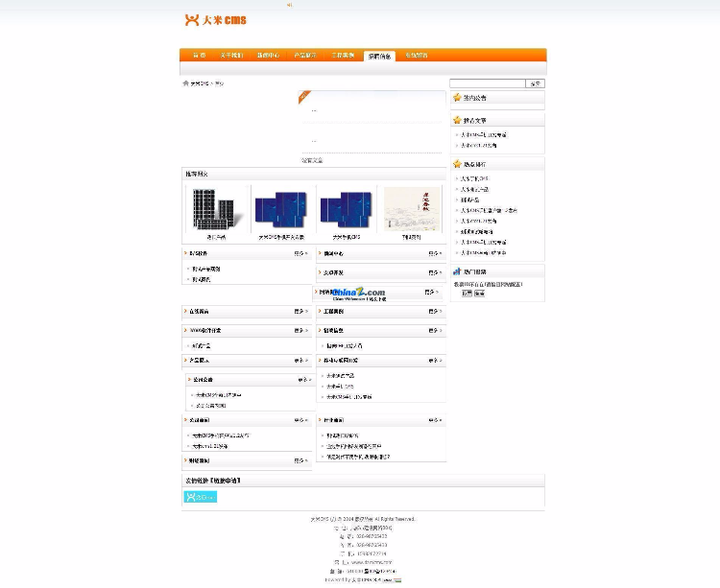
Task: Open the first article under 推荐文章
Action: [484, 135]
